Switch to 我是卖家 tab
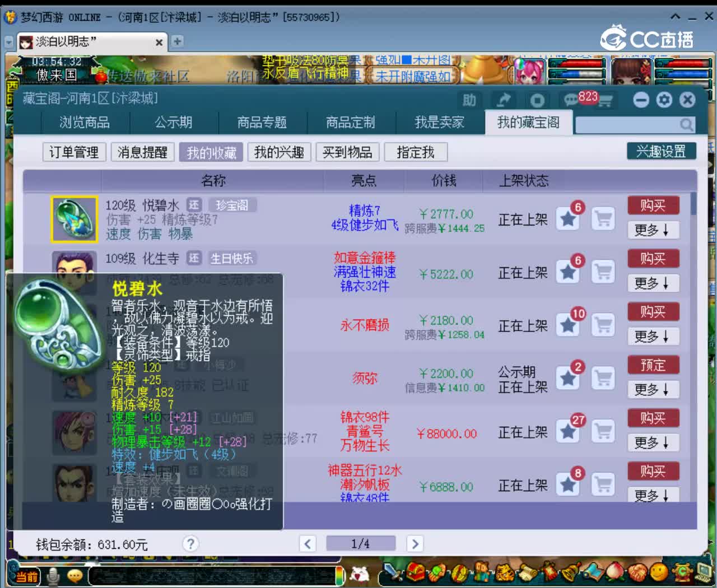Image resolution: width=717 pixels, height=588 pixels. pyautogui.click(x=439, y=122)
